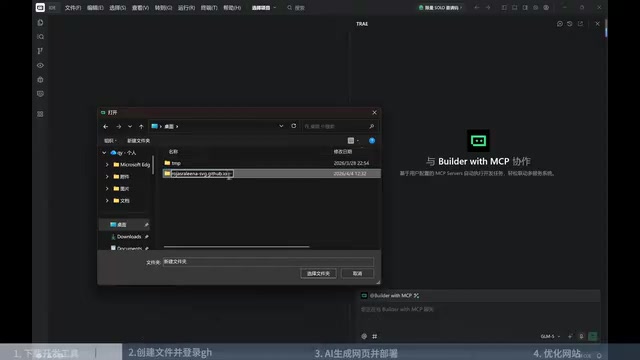Open the Source Control icon in sidebar
The height and width of the screenshot is (360, 640).
(40, 51)
